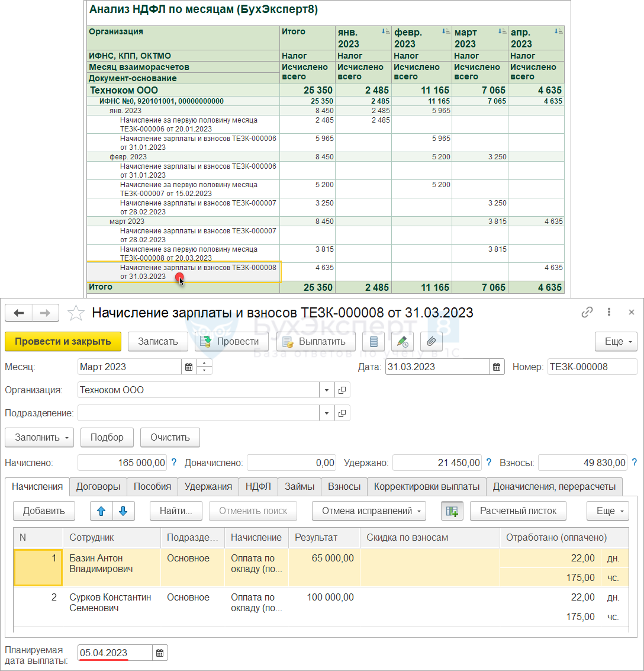Switch to the НДФЛ tab
The width and height of the screenshot is (644, 671).
click(x=258, y=486)
